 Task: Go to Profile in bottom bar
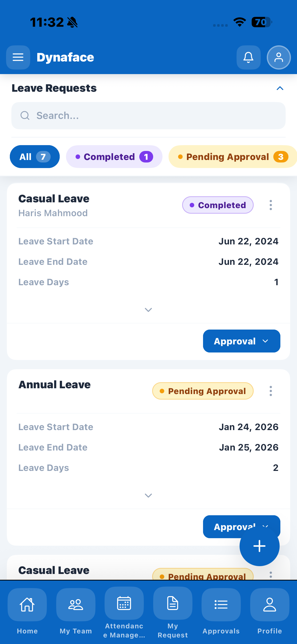coord(270,605)
